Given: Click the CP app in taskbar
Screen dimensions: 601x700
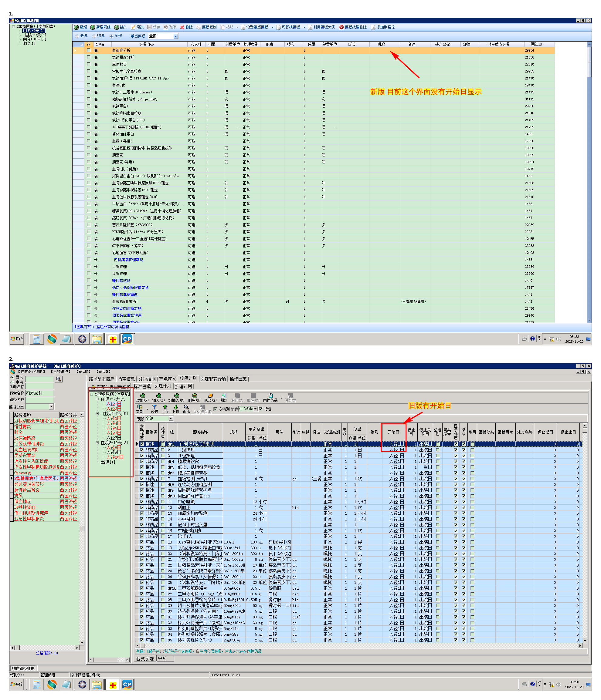Looking at the screenshot, I should click(x=127, y=339).
